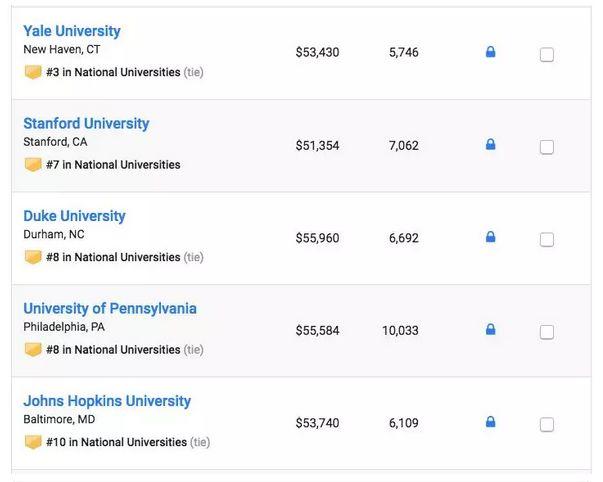Select the Duke University checkbox
The height and width of the screenshot is (482, 603).
[x=547, y=240]
